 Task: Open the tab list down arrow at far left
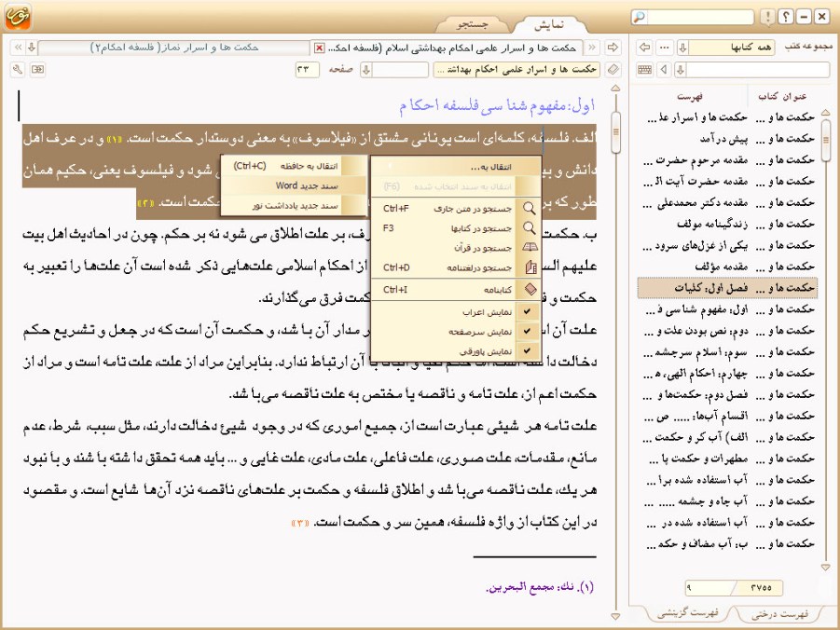click(32, 48)
